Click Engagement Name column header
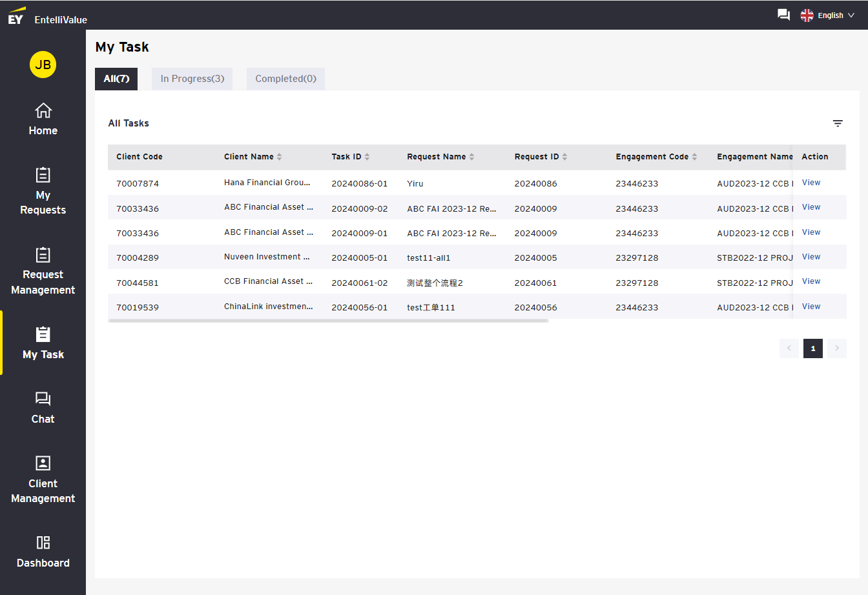 point(754,157)
